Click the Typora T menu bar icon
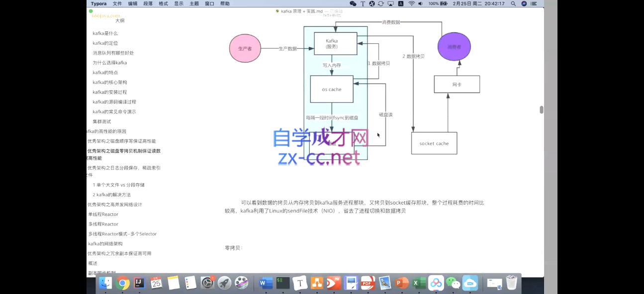 pos(363,3)
